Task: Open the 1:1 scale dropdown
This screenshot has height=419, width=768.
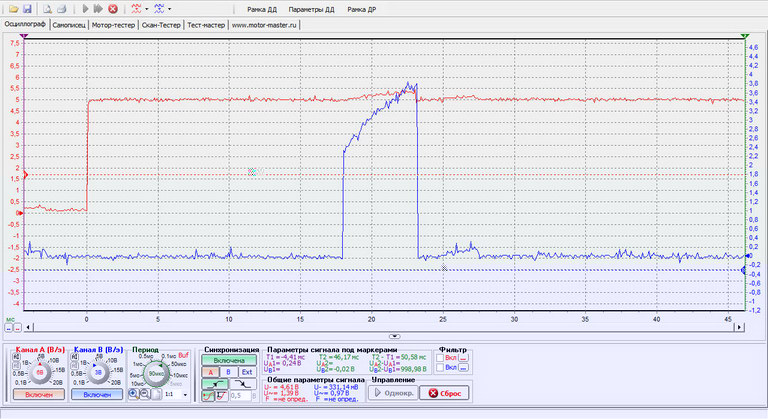Action: (185, 395)
